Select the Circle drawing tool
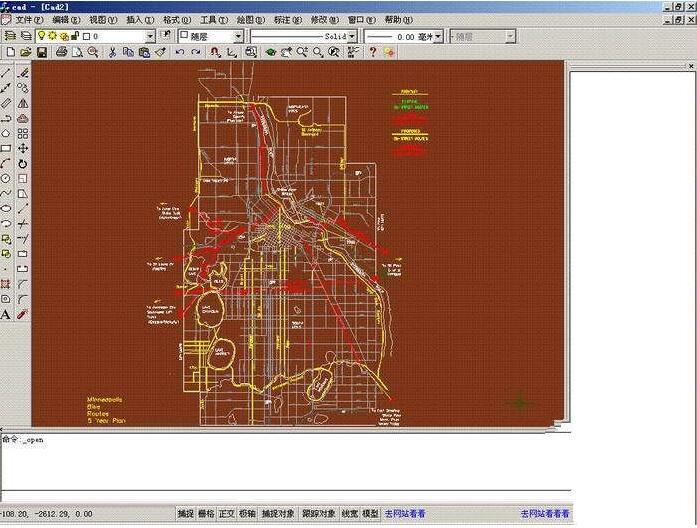This screenshot has height=528, width=697. coord(6,179)
